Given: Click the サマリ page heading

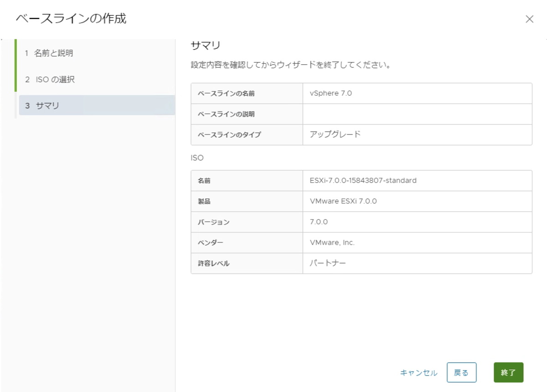Looking at the screenshot, I should (206, 46).
